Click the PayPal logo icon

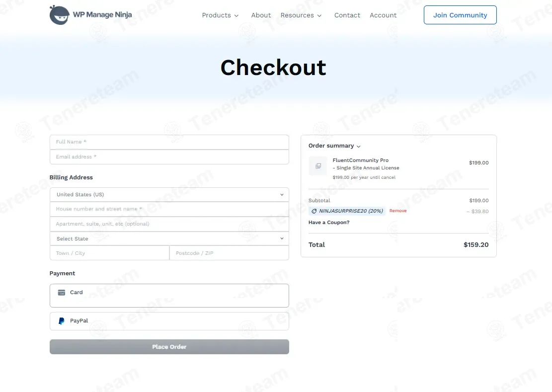pos(62,321)
